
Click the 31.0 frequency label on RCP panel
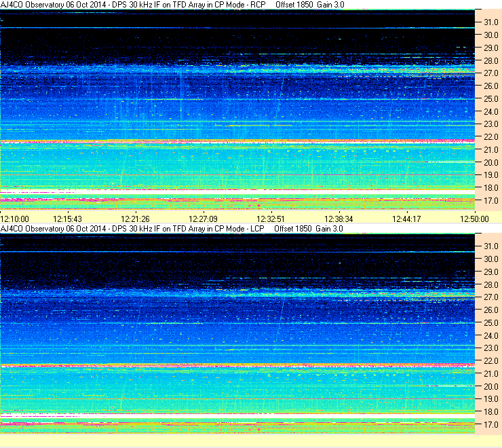(x=491, y=22)
